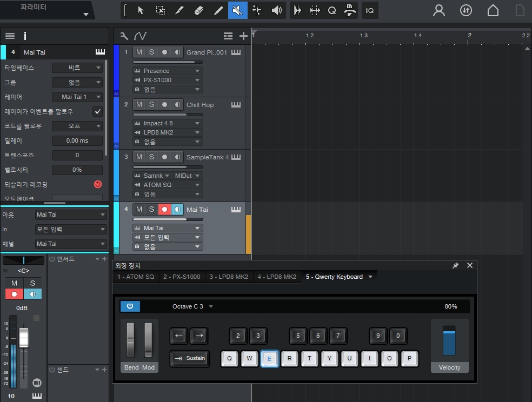Viewport: 532px width, 402px height.
Task: Select the Listen (speaker) tool
Action: (276, 10)
